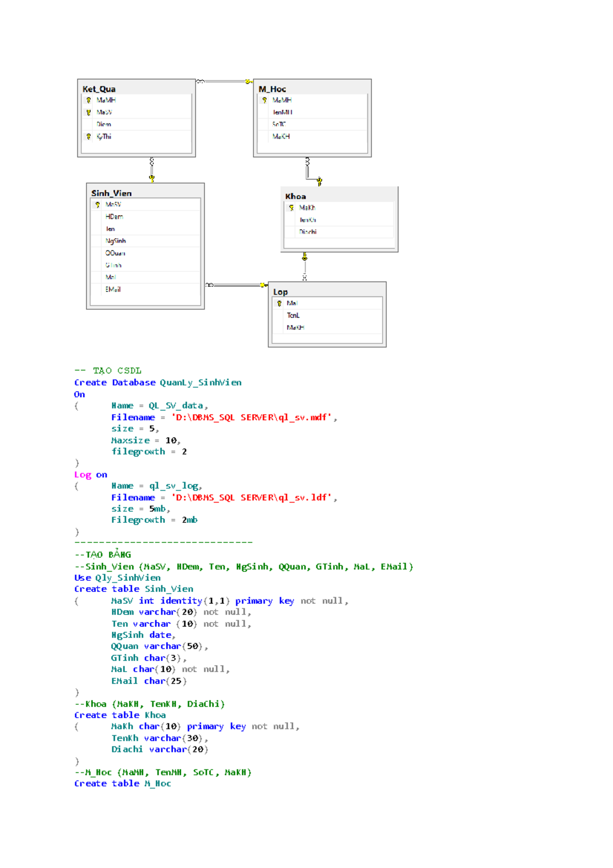This screenshot has width=613, height=868.
Task: Click the '--TẠO BẢNG' comment line
Action: [103, 555]
